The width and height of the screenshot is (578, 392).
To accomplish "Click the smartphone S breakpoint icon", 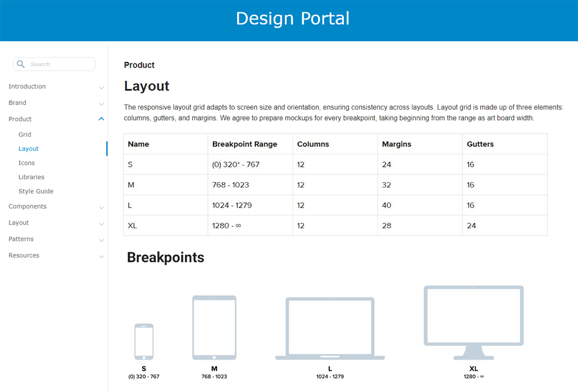I will click(144, 341).
